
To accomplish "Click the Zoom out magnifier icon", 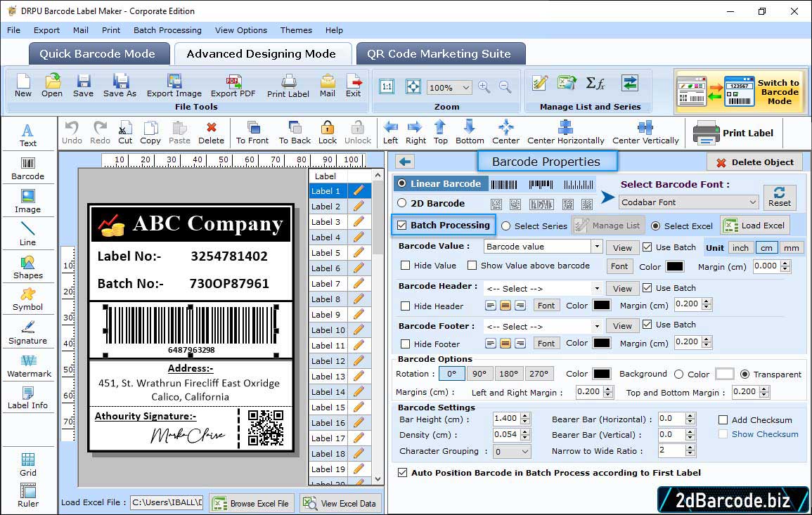I will tap(505, 87).
